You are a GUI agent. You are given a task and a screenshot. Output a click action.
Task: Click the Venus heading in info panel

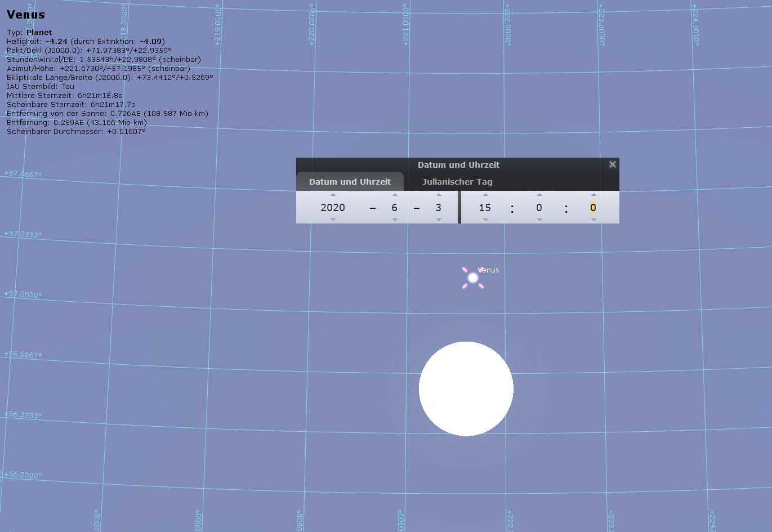(x=26, y=15)
